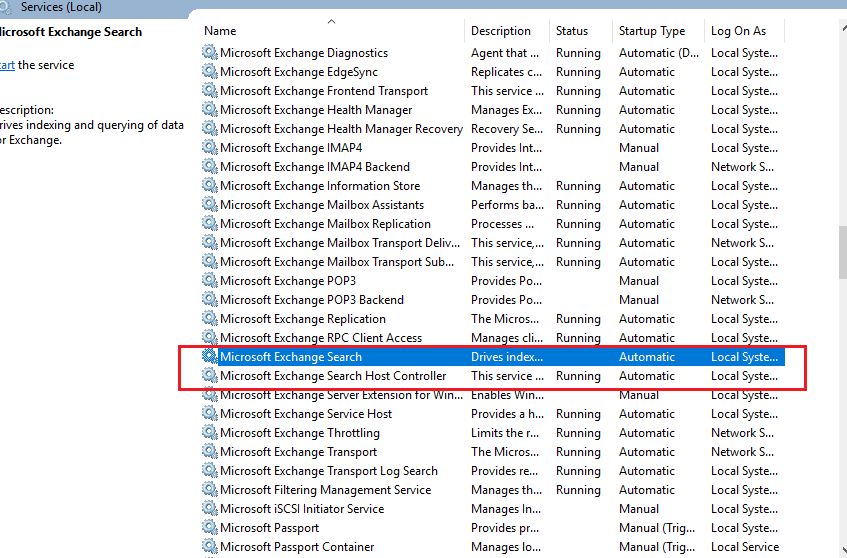Screen dimensions: 847x558
Task: Select Microsoft Exchange Server Extension for Windows row
Action: pyautogui.click(x=493, y=395)
